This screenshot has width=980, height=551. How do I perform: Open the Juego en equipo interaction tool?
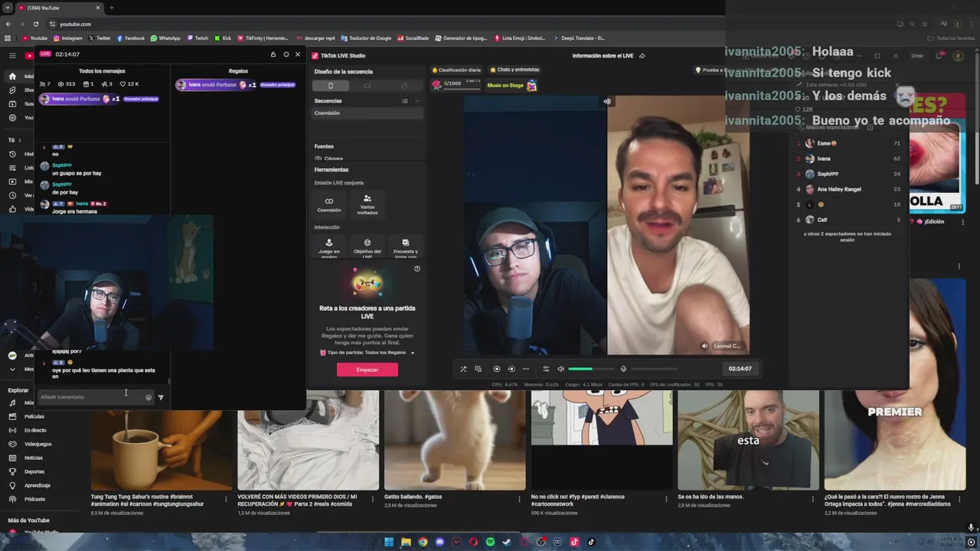[329, 246]
